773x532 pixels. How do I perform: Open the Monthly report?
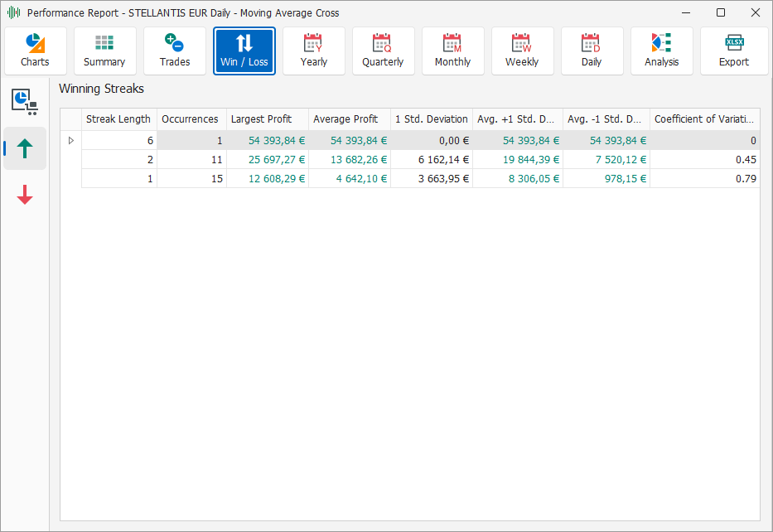[452, 51]
